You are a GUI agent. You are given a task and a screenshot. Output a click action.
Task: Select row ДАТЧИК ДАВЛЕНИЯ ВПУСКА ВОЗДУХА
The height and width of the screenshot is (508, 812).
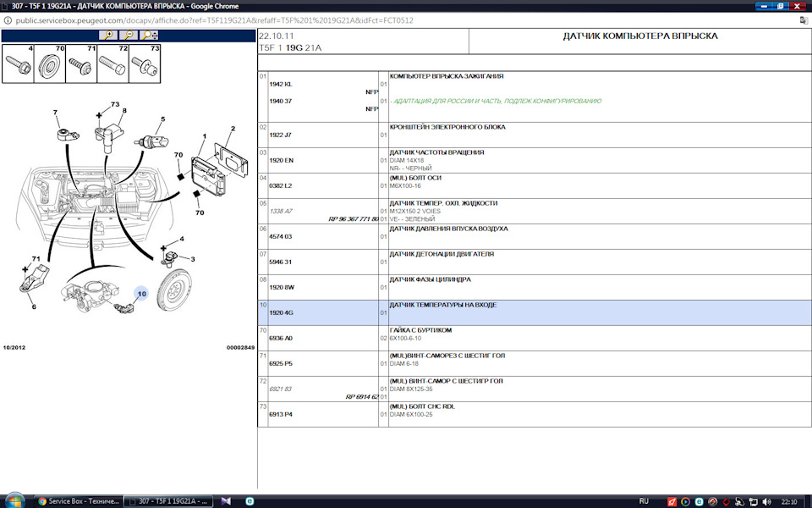(x=535, y=236)
